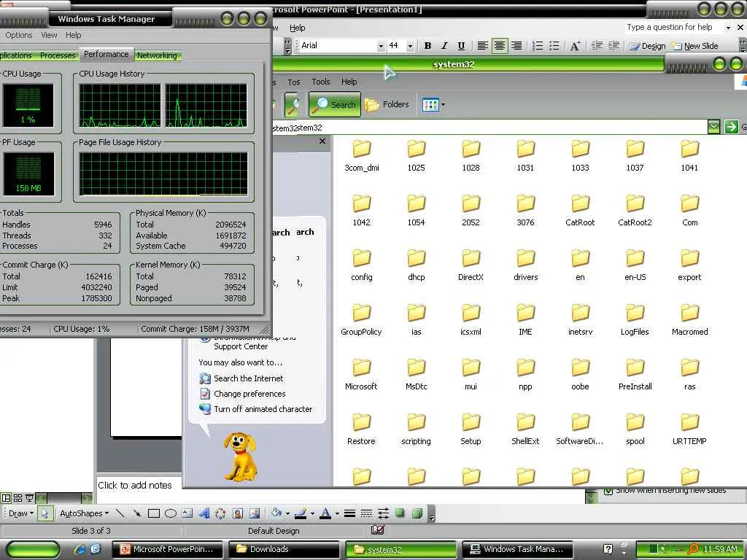Screen dimensions: 747x560
Task: Open Slide Design pane
Action: (x=647, y=46)
